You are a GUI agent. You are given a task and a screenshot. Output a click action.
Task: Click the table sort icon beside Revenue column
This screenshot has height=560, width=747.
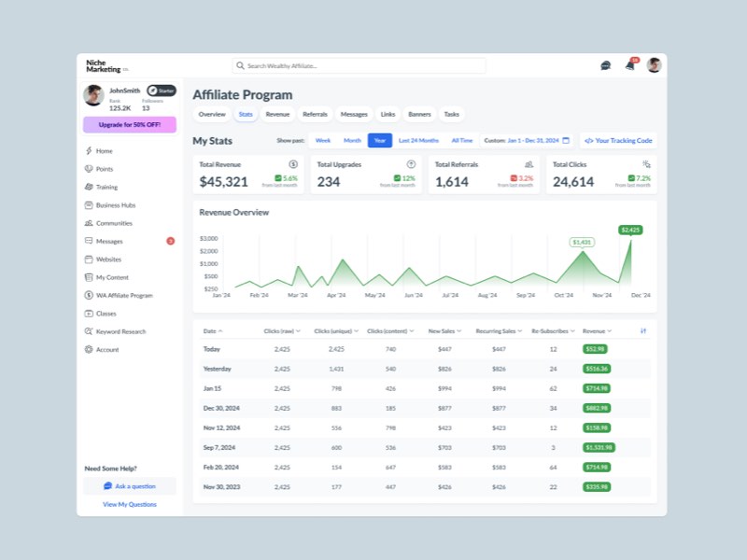click(x=643, y=330)
